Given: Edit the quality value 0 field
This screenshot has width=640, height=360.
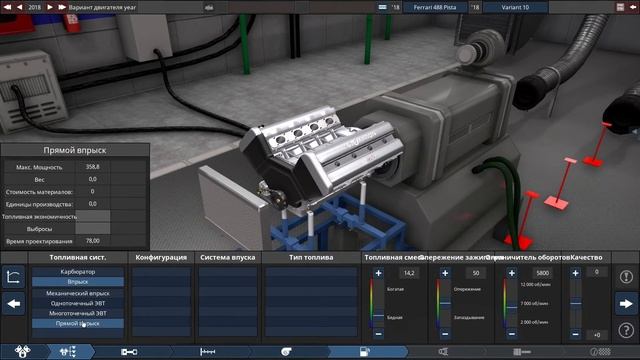Looking at the screenshot, I should coord(597,272).
